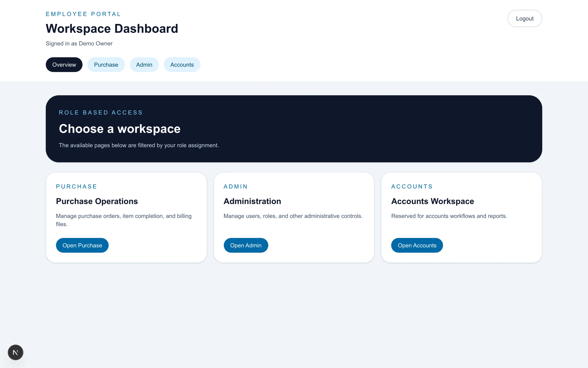Image resolution: width=588 pixels, height=368 pixels.
Task: Click the 'Reserved for accounts workflows' description
Action: pos(449,216)
